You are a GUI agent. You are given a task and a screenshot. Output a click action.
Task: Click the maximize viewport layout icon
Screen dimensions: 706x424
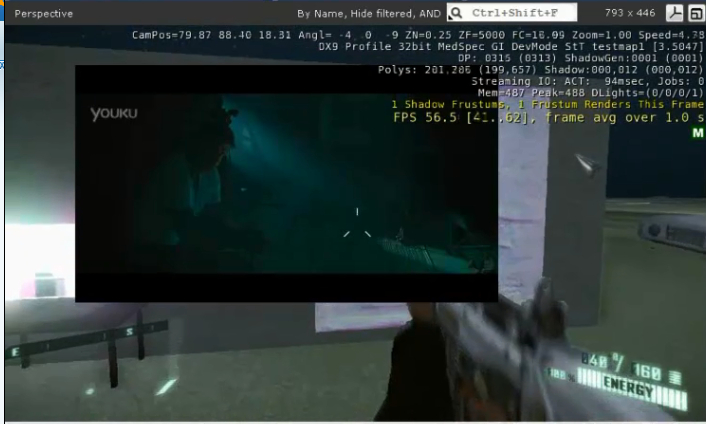[x=696, y=13]
